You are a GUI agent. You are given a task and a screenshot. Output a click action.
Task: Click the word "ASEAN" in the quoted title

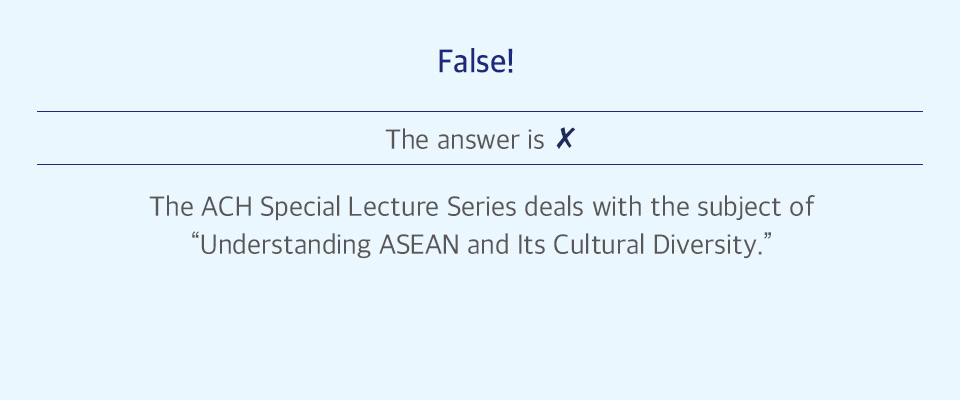coord(419,245)
